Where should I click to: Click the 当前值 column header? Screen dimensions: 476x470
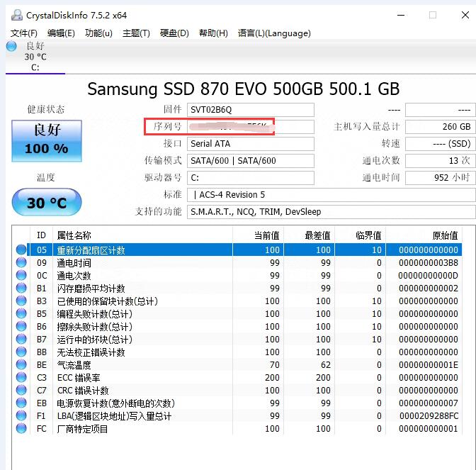pos(258,235)
